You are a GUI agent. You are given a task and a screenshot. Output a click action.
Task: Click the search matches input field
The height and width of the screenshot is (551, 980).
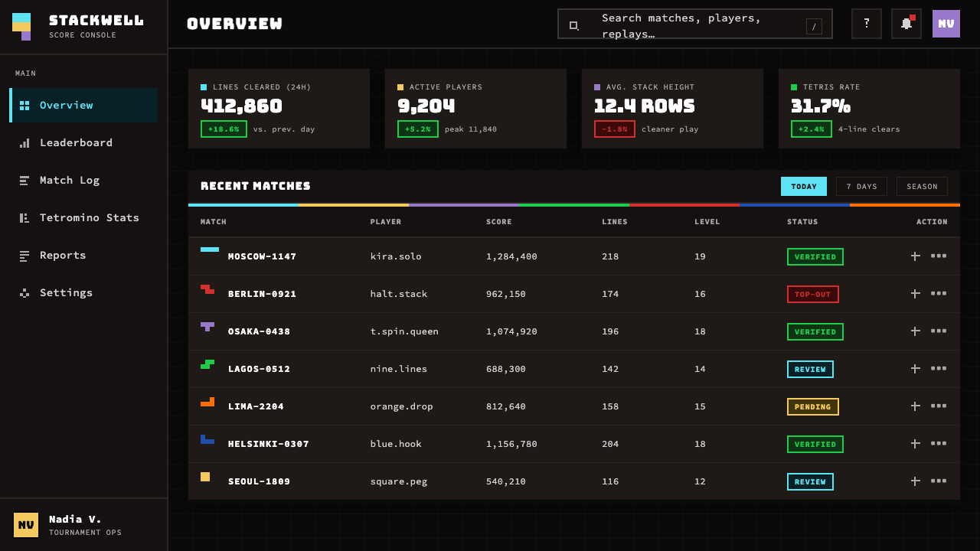coord(694,24)
